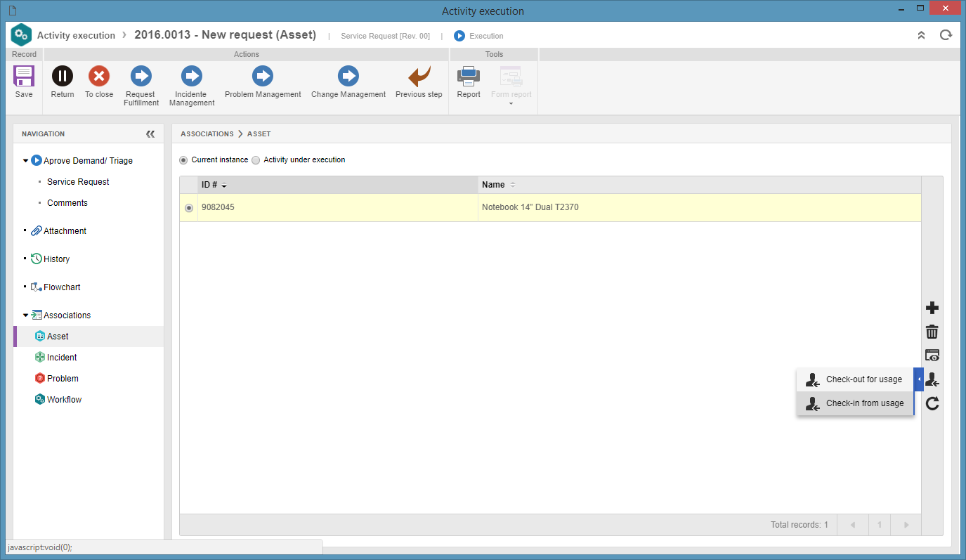
Task: Click the Return pause icon
Action: [63, 76]
